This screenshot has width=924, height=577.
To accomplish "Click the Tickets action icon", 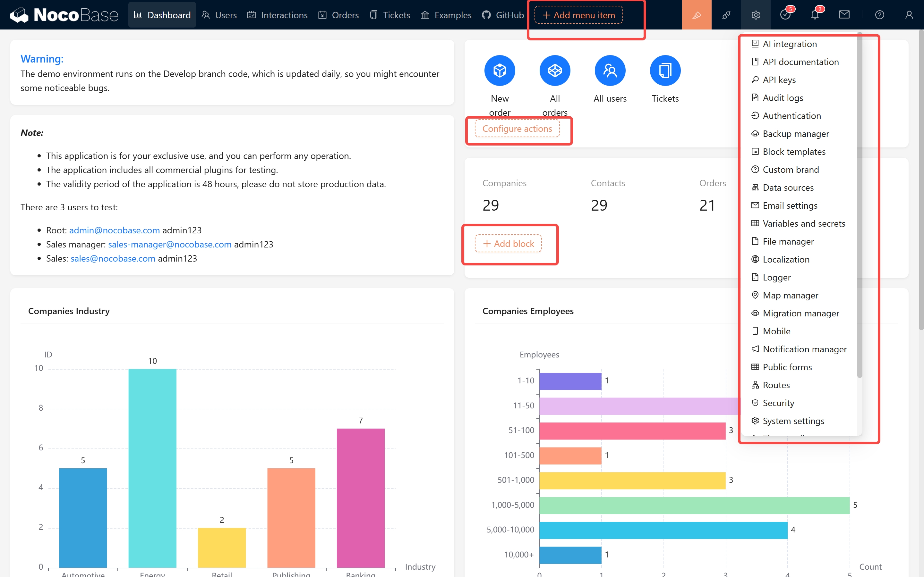I will (665, 71).
